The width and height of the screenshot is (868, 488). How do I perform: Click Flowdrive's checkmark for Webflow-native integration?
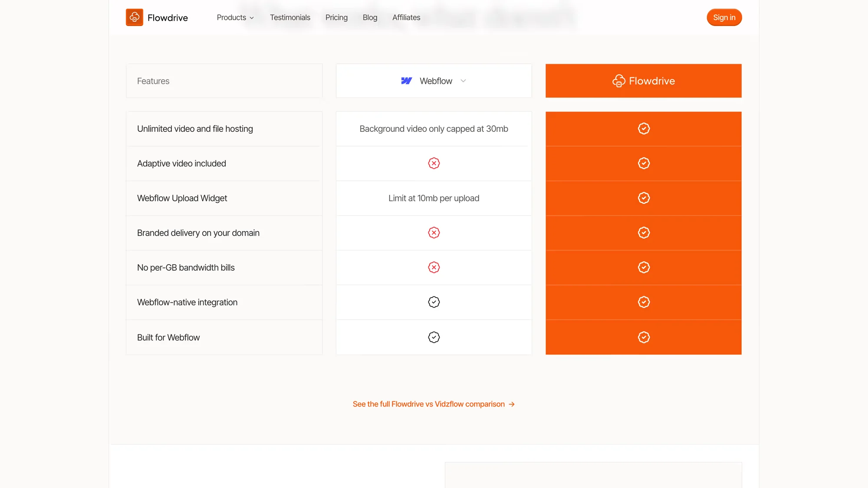644,302
